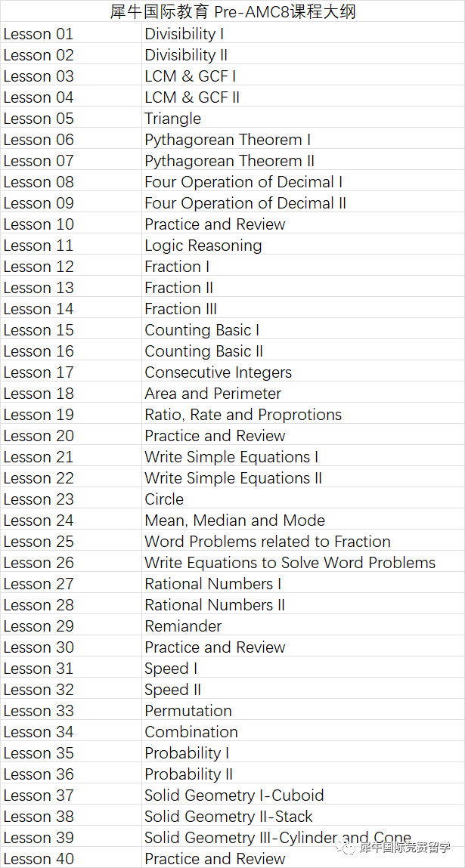Select the LCM & GCF I cell

[x=302, y=76]
